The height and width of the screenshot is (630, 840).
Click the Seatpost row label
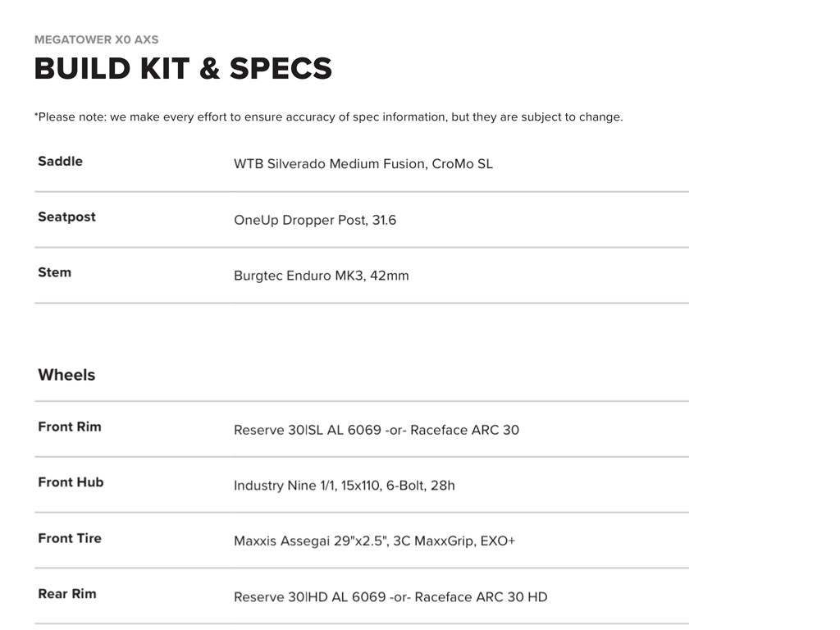pyautogui.click(x=66, y=217)
